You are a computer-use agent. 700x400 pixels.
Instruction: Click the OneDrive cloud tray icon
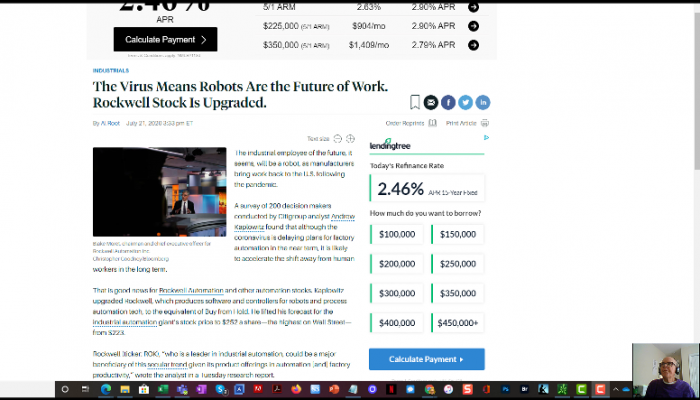(x=626, y=389)
